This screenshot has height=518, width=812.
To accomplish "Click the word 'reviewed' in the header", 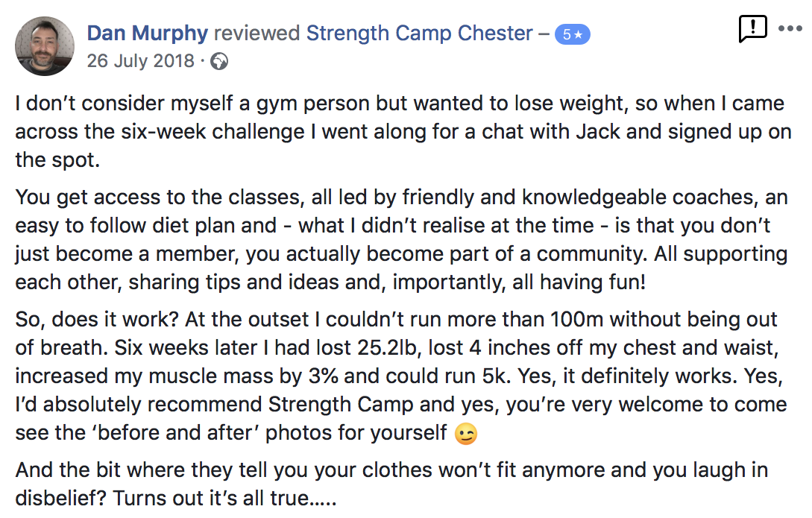I will tap(256, 33).
